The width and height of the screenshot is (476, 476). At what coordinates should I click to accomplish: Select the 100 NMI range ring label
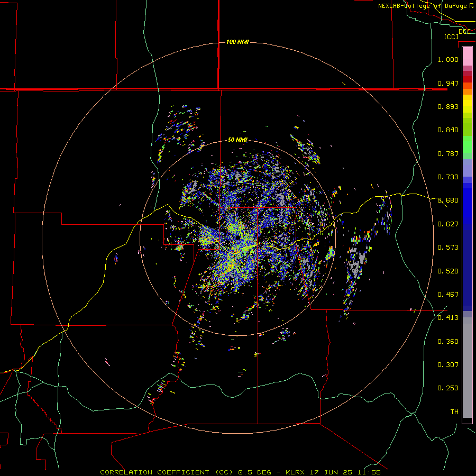click(237, 42)
